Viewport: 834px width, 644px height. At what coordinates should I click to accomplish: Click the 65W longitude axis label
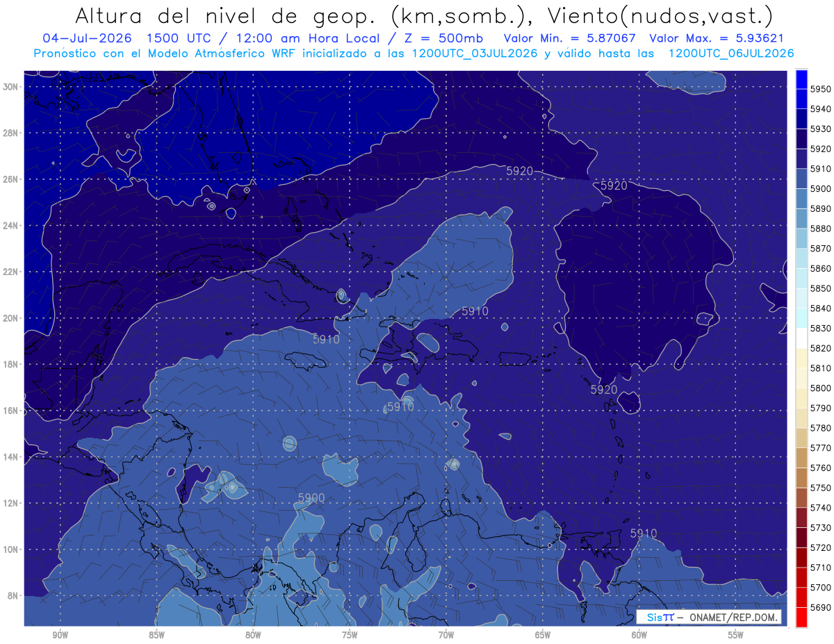click(543, 635)
